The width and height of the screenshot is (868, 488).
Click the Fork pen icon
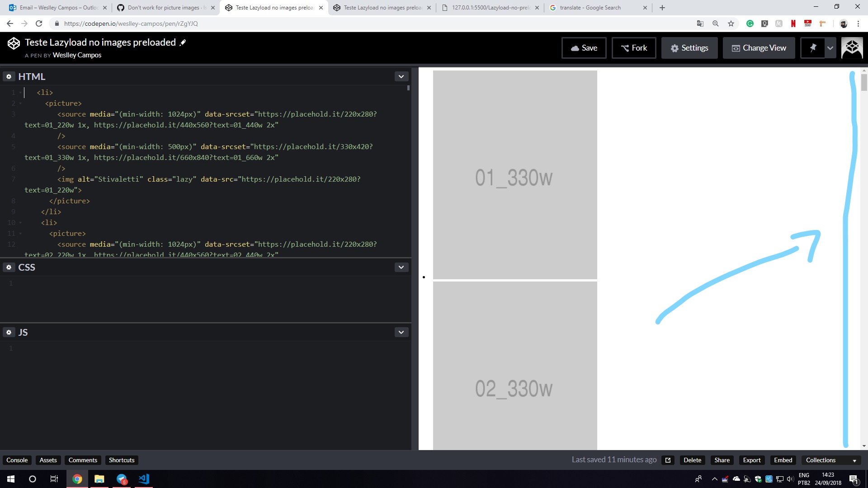(x=625, y=47)
